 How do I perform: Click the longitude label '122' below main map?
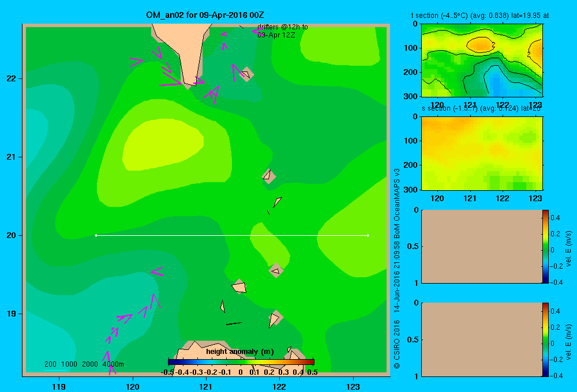pos(279,386)
